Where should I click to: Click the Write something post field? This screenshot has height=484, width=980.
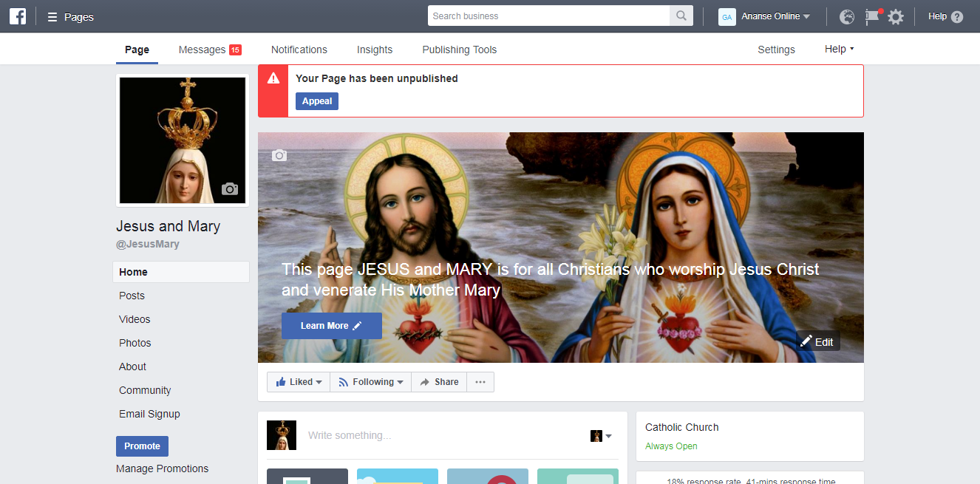443,435
